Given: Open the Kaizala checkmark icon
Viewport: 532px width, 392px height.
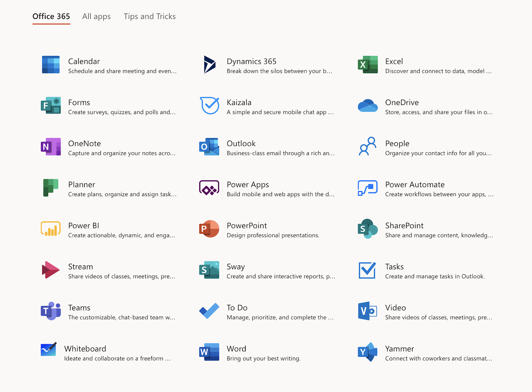Looking at the screenshot, I should pyautogui.click(x=209, y=105).
